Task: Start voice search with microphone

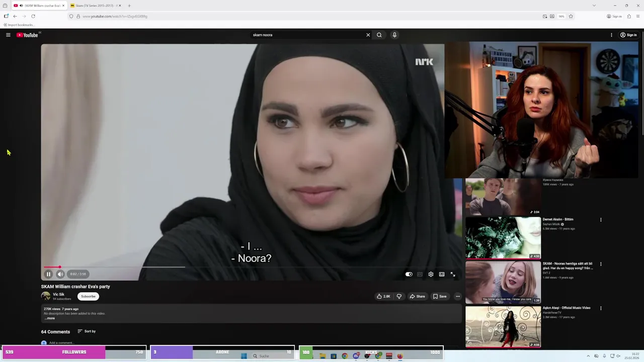Action: point(394,35)
